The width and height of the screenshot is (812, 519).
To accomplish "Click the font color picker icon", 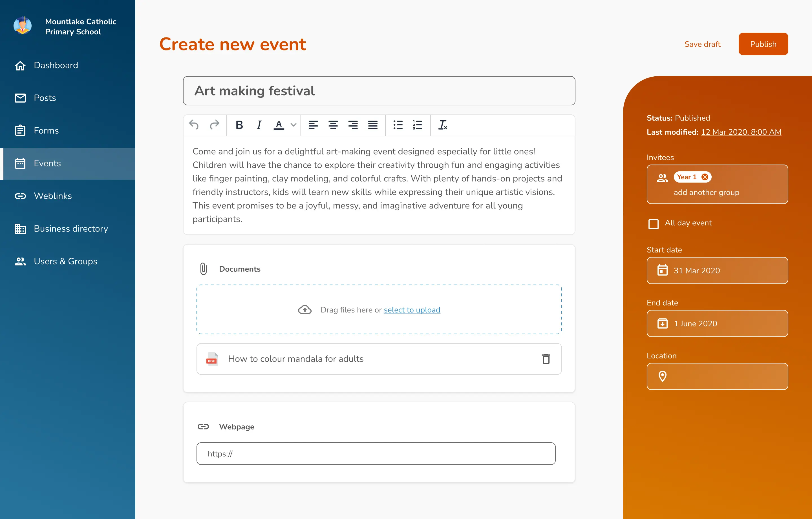I will coord(279,125).
